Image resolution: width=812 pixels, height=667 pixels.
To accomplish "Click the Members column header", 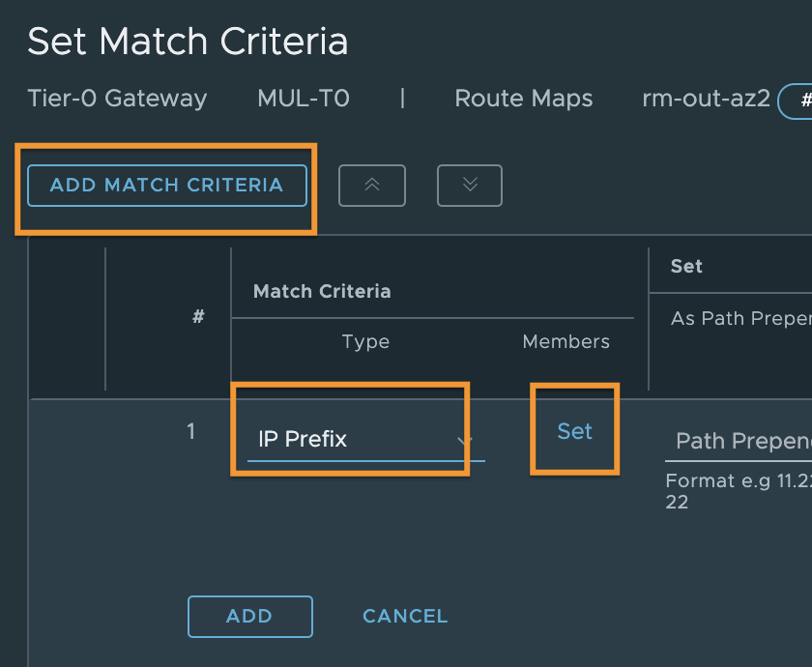I will pyautogui.click(x=566, y=341).
